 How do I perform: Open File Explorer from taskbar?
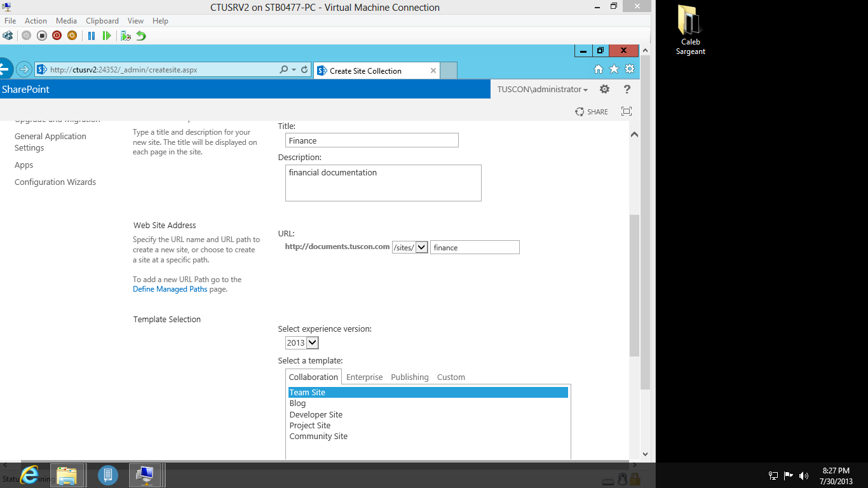(67, 475)
